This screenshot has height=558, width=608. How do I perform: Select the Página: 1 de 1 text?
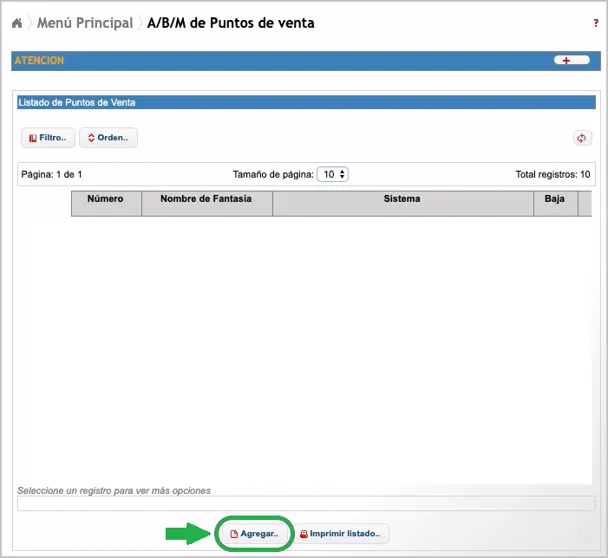tap(52, 174)
